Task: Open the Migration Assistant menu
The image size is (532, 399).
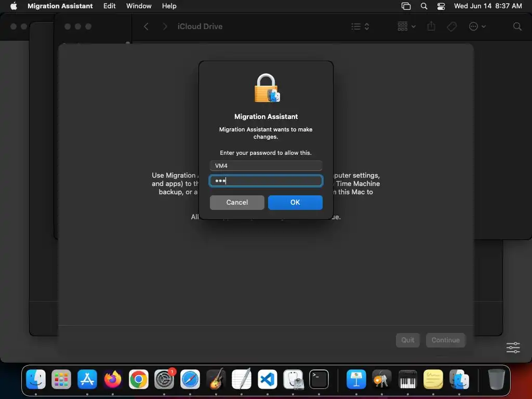Action: coord(60,6)
